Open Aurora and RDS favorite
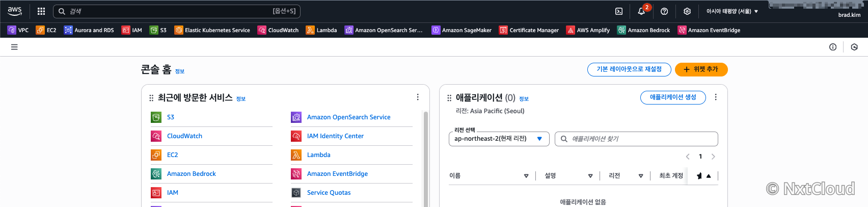 point(89,30)
